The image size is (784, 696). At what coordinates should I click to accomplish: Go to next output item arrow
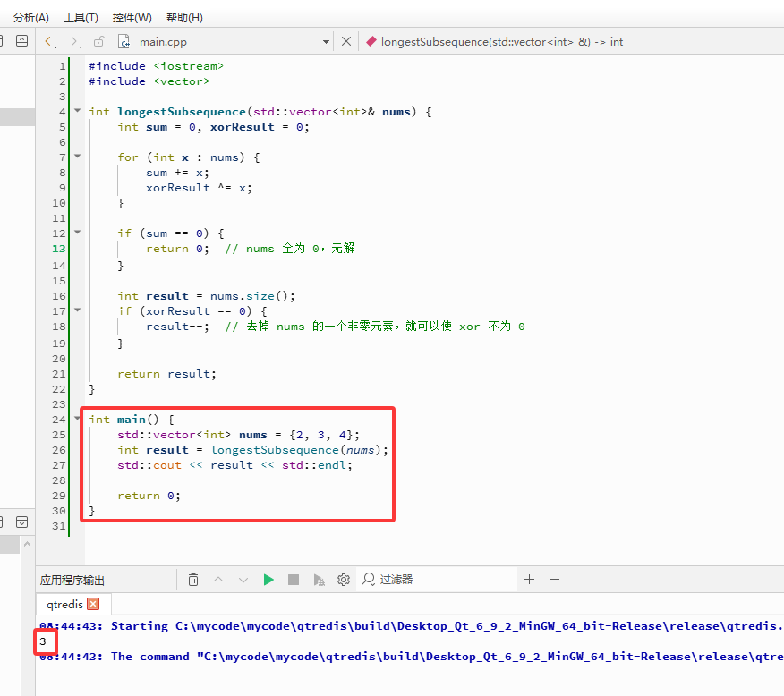pyautogui.click(x=243, y=580)
